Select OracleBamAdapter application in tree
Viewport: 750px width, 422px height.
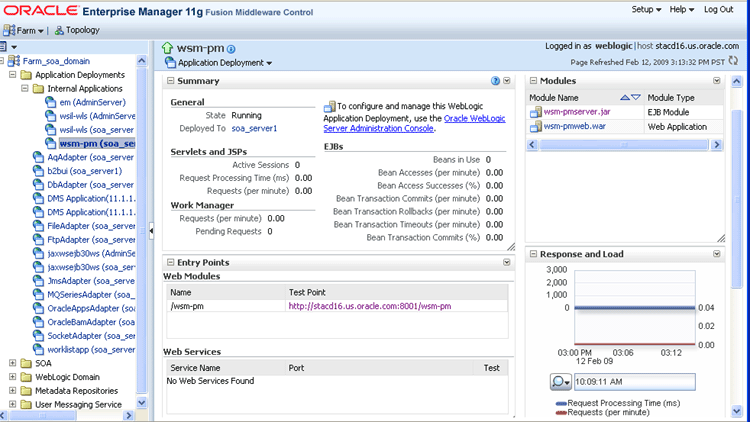[91, 322]
